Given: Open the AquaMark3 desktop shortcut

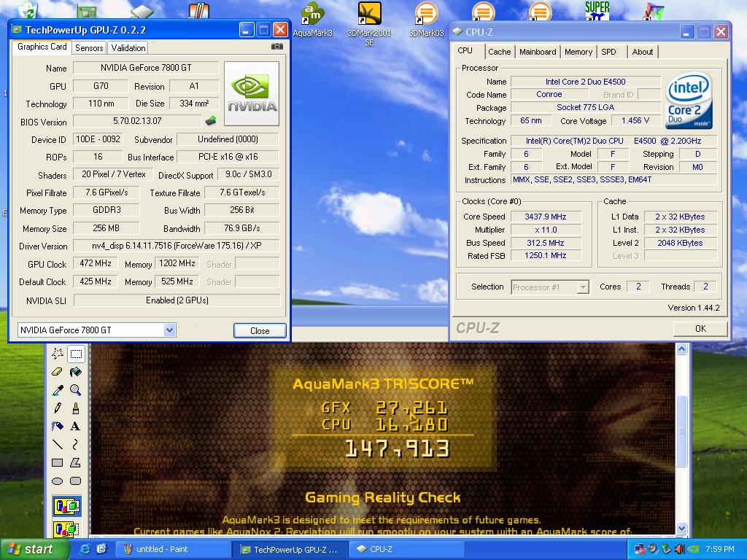Looking at the screenshot, I should pos(312,20).
